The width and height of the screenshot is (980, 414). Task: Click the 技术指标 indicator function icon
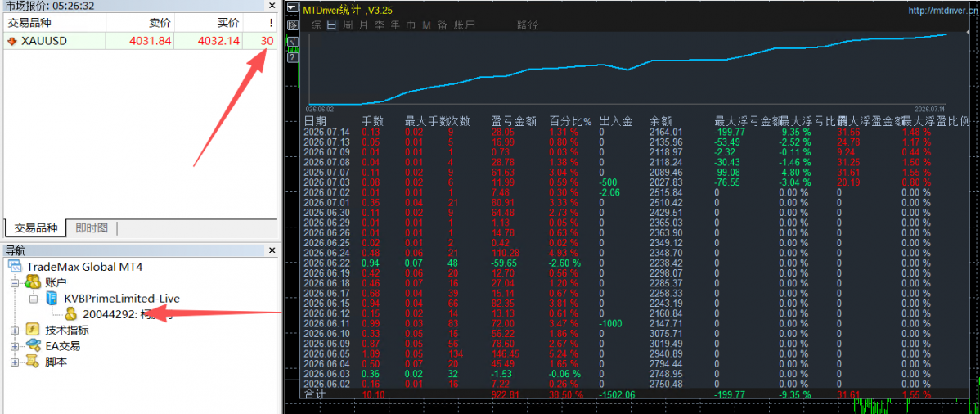[32, 331]
